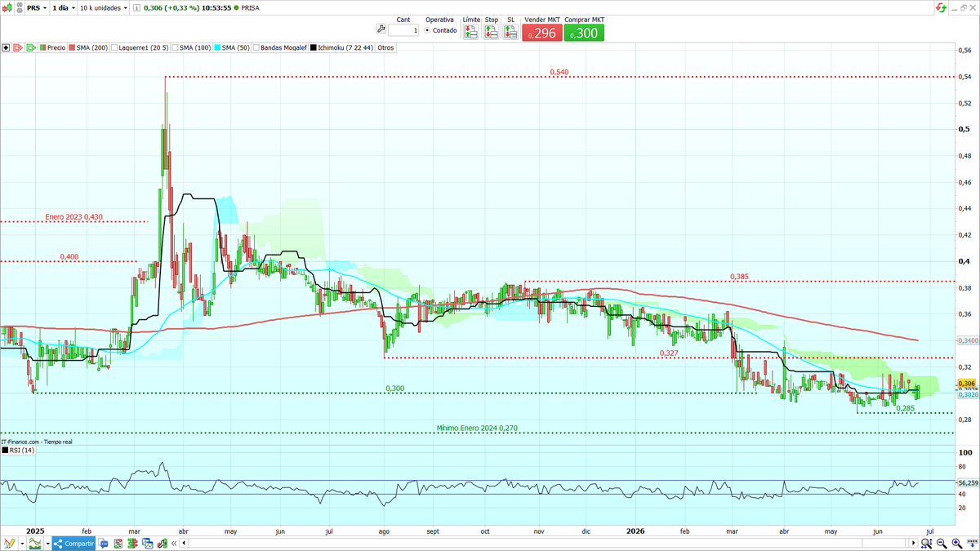This screenshot has width=980, height=551.
Task: Enable the Bandas Moqalef checkbox
Action: click(x=256, y=47)
